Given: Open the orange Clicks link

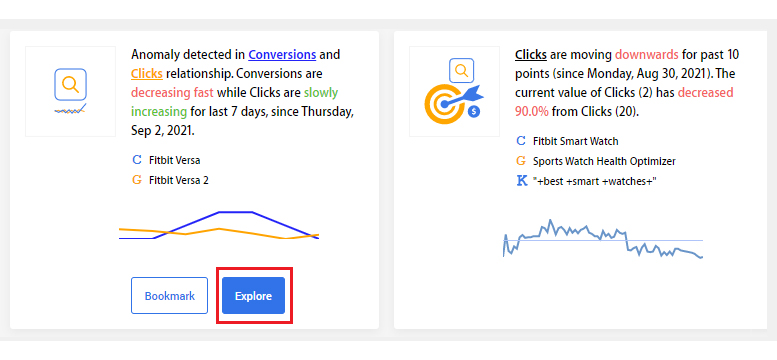Looking at the screenshot, I should (x=147, y=74).
